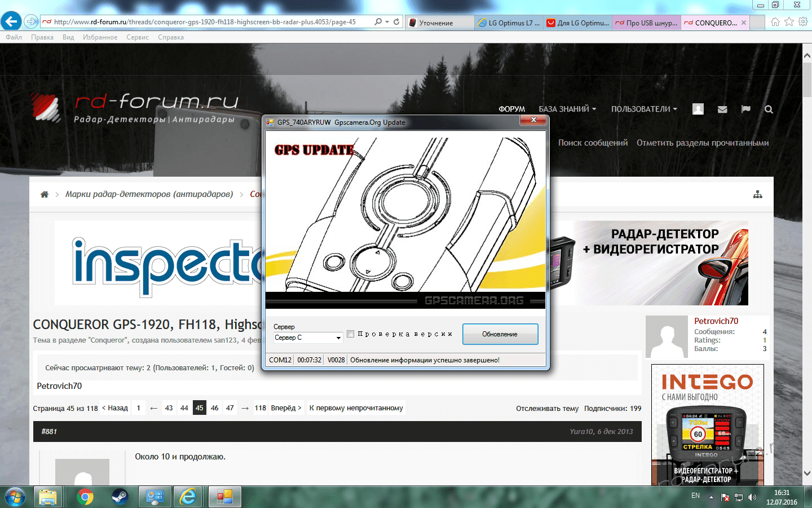Click the refresh page icon
This screenshot has width=812, height=508.
coord(396,21)
